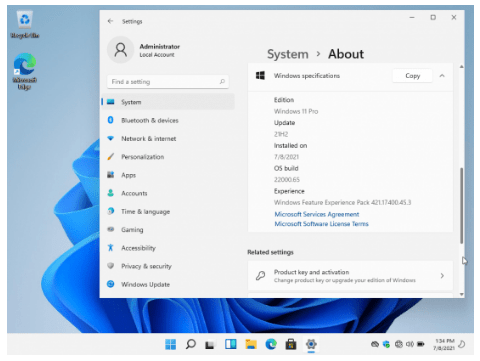Click the OS build value 22000.65
This screenshot has width=480, height=361.
(x=287, y=180)
